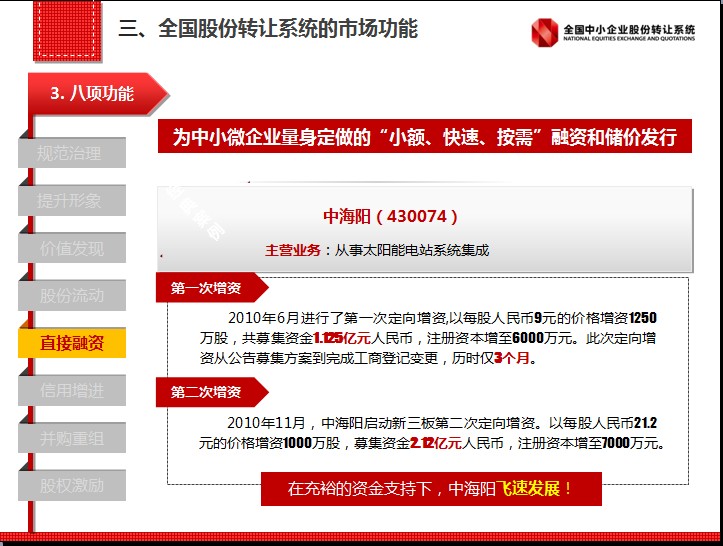Click the company name 中海阳（430074）

(390, 216)
